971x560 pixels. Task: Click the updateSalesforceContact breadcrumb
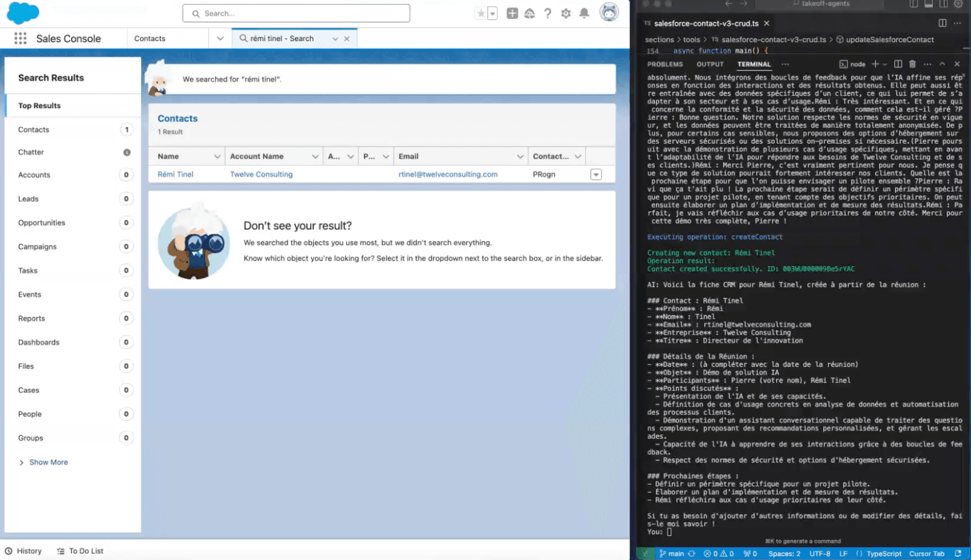point(890,40)
